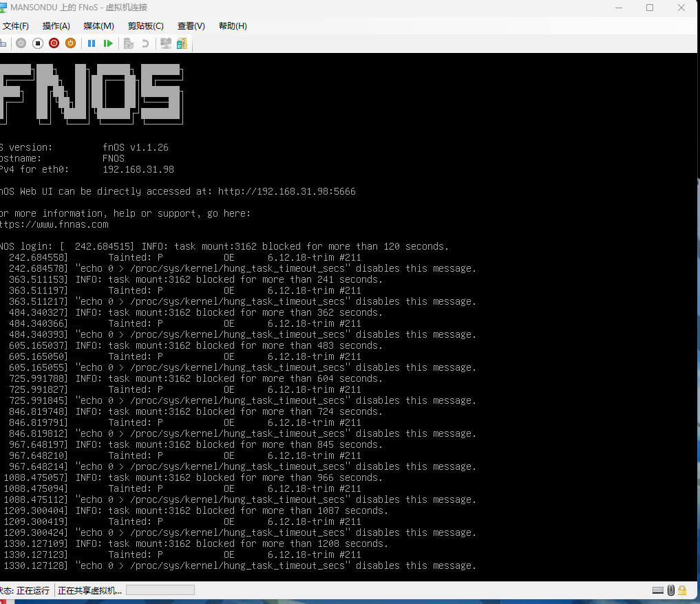Click the Enhanced session monitor icon
Viewport: 700px width, 604px height.
coord(166,43)
